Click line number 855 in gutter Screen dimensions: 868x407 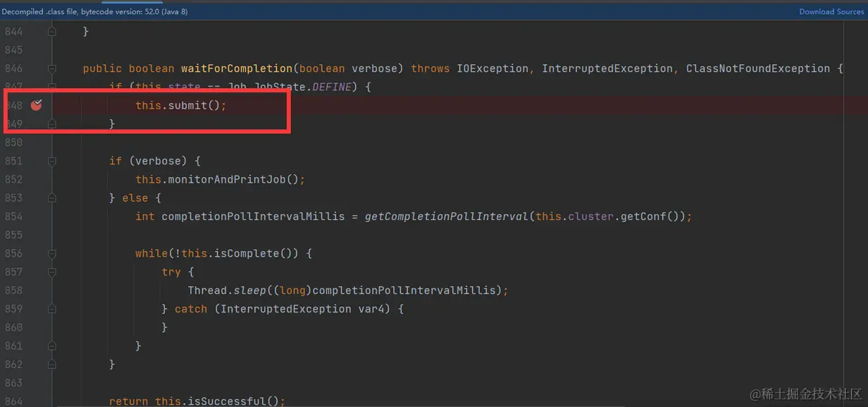click(13, 235)
